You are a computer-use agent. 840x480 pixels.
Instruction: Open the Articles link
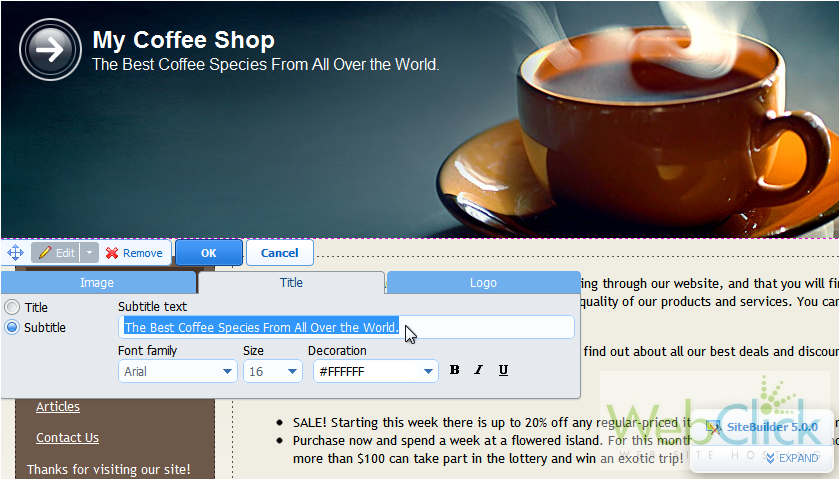pos(58,407)
